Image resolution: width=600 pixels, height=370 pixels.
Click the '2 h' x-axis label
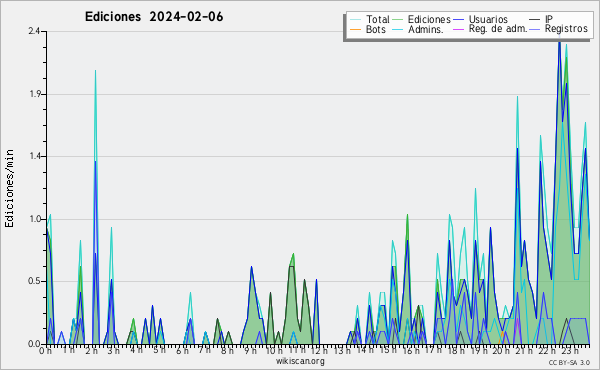click(91, 350)
